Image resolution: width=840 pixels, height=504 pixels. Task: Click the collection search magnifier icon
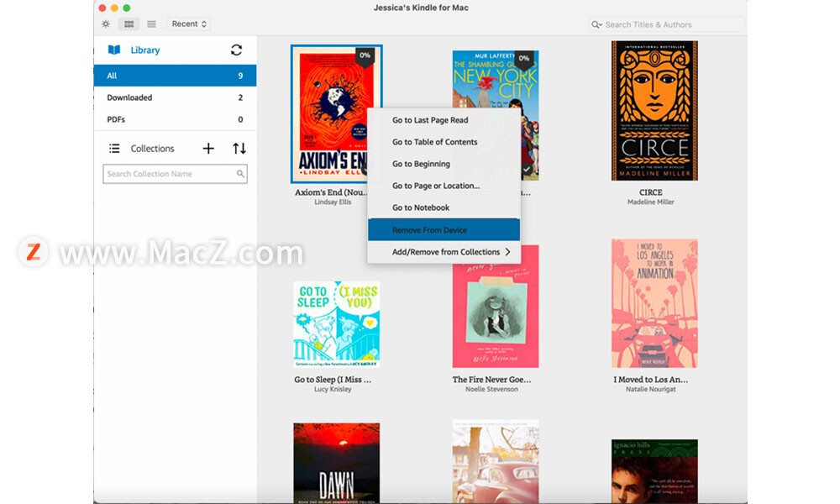pos(240,174)
